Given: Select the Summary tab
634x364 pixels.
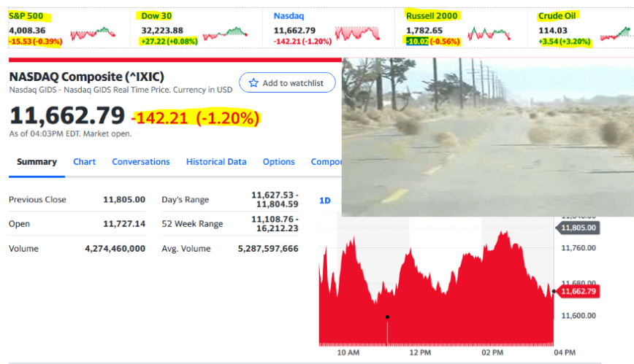Looking at the screenshot, I should pyautogui.click(x=37, y=162).
